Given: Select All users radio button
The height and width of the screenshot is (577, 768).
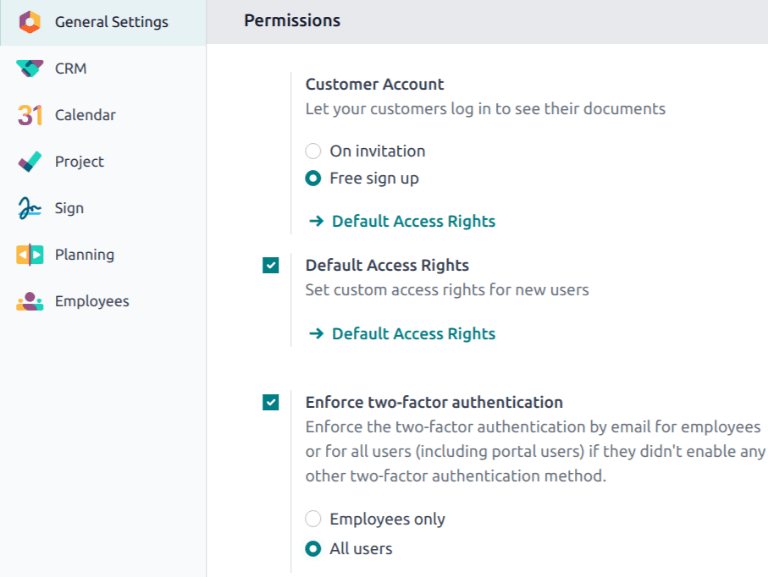Looking at the screenshot, I should [x=313, y=549].
